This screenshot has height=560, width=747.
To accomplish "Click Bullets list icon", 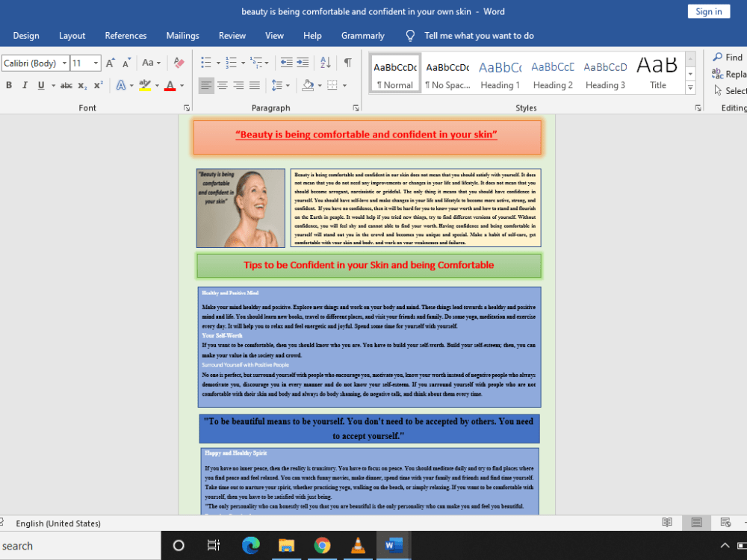I will [x=206, y=63].
